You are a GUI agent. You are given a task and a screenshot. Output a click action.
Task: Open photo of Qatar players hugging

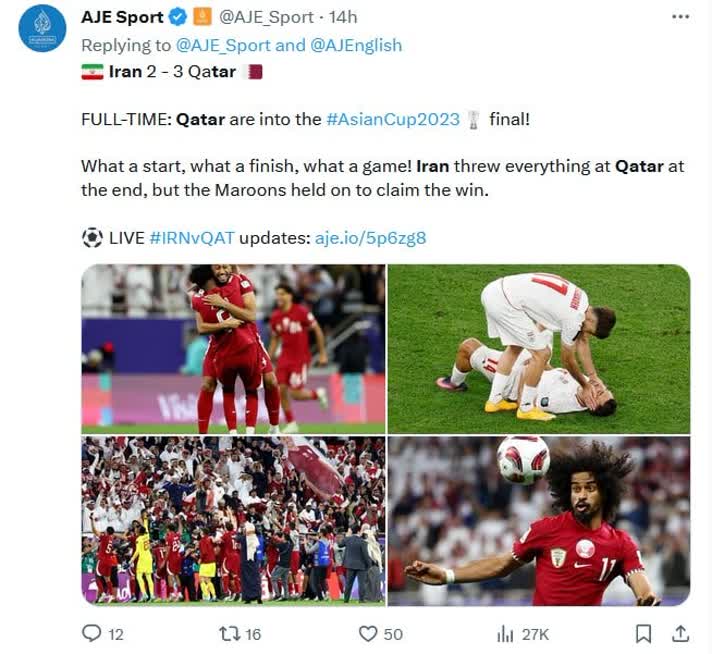pos(233,349)
